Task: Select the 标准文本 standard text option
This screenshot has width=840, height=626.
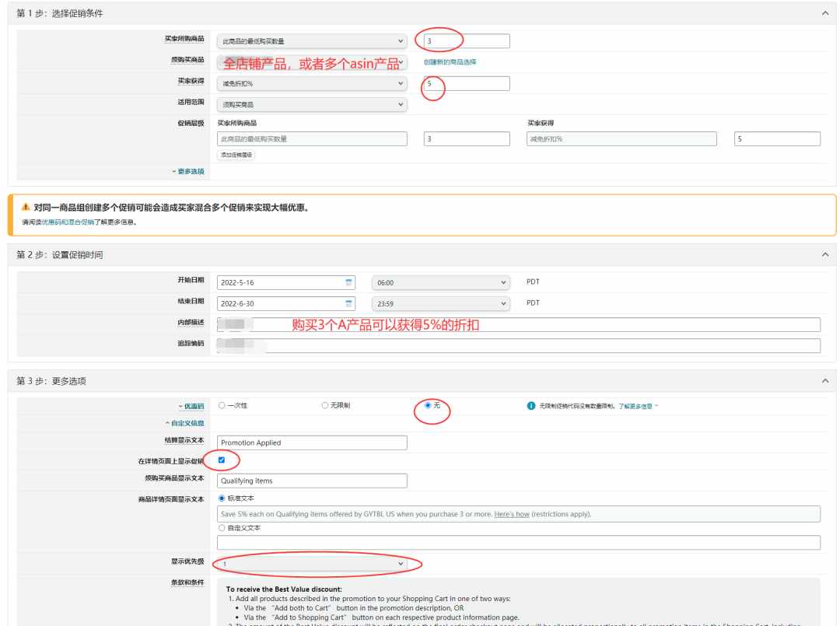Action: 222,498
